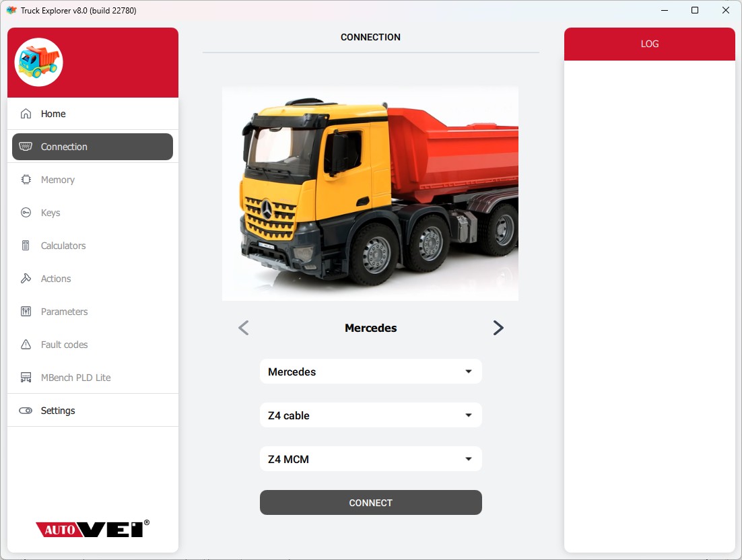Switch to the Settings sidebar entry

pyautogui.click(x=57, y=410)
